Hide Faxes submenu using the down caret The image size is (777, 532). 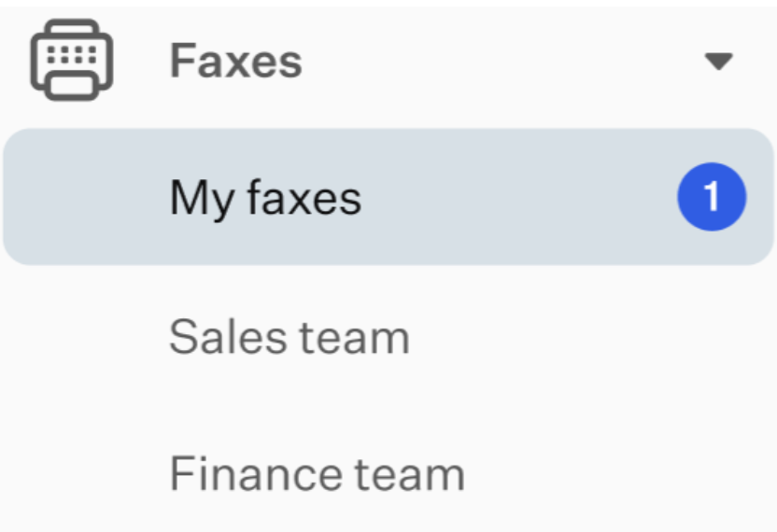718,62
